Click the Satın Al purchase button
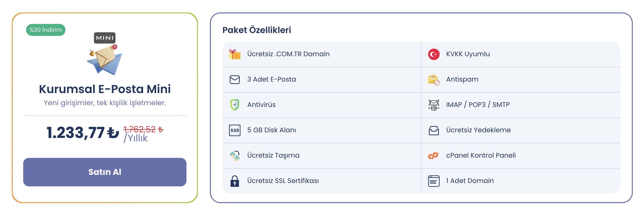Image resolution: width=644 pixels, height=211 pixels. tap(105, 172)
